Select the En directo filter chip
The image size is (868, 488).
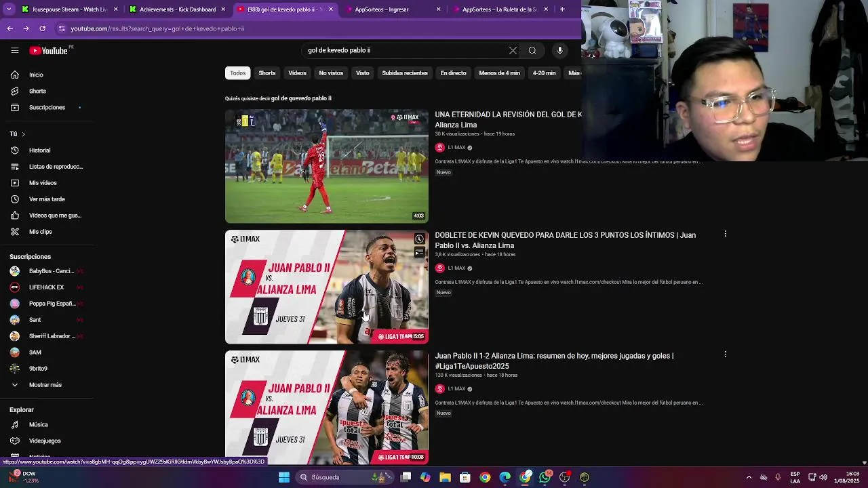[454, 73]
